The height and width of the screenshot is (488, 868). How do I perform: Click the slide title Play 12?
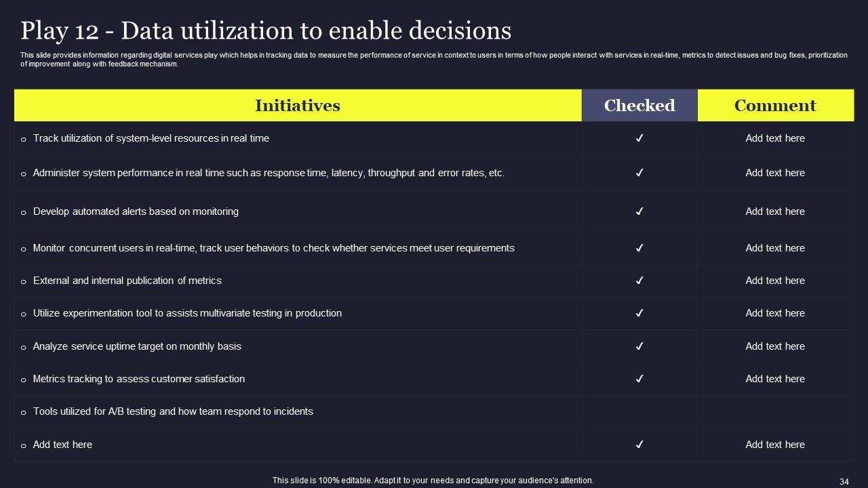(266, 30)
